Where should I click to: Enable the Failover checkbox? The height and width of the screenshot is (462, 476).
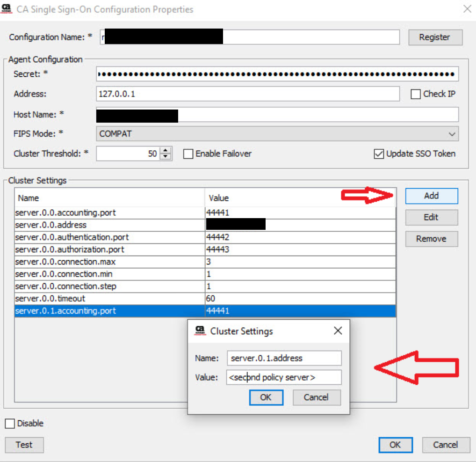[x=188, y=154]
